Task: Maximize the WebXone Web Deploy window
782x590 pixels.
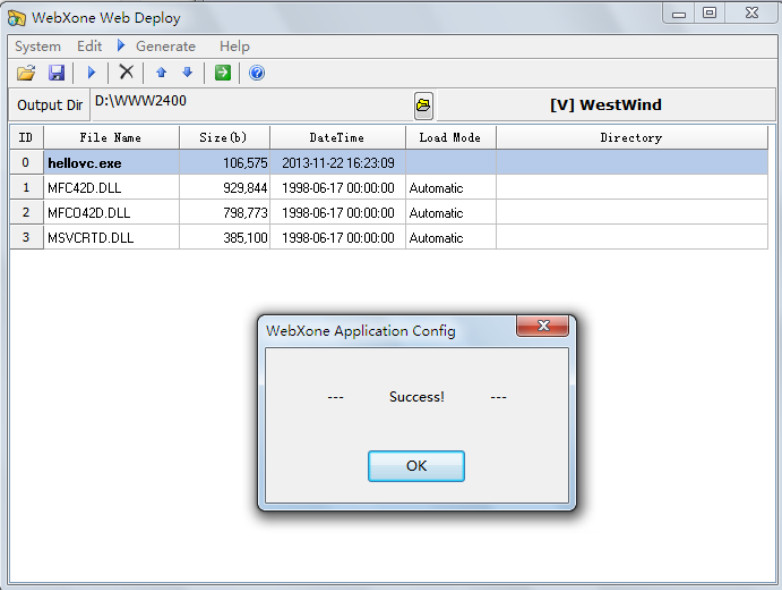Action: (709, 13)
